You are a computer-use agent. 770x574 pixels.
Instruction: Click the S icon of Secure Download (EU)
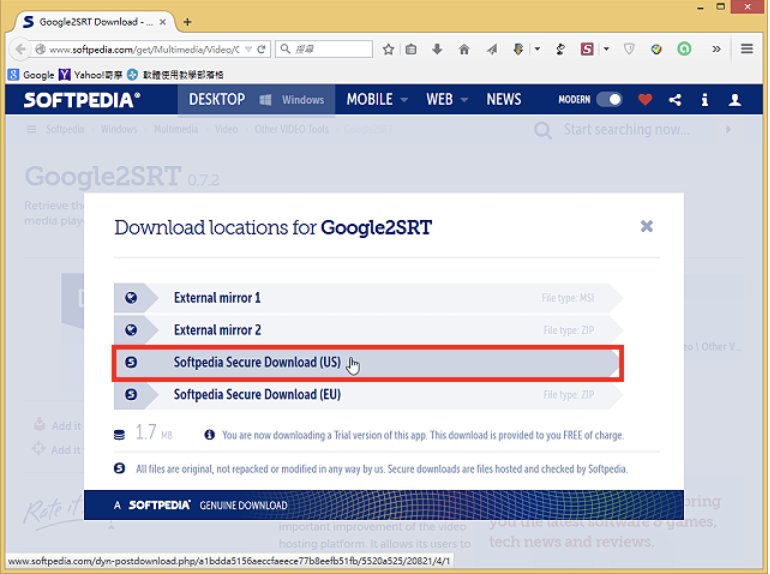coord(131,394)
